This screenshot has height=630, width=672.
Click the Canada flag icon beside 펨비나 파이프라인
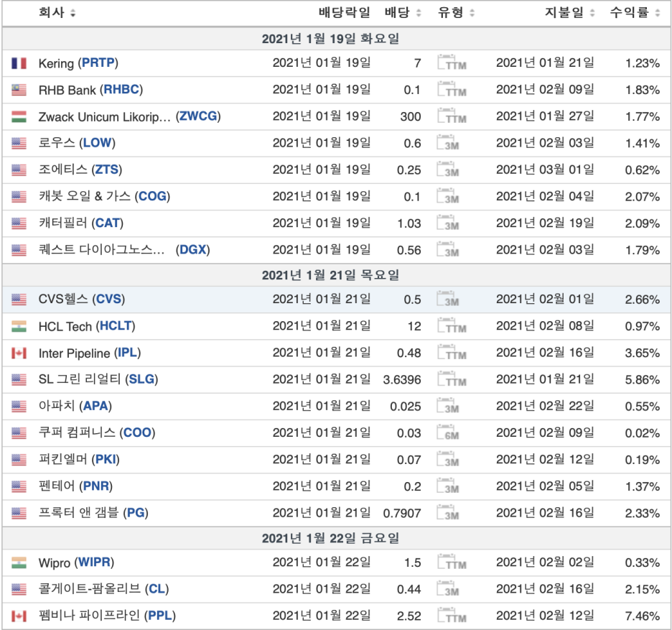[19, 616]
